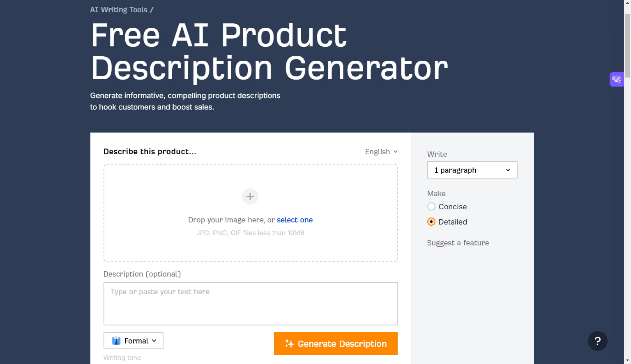Click the AI Writing Tools breadcrumb
Image resolution: width=631 pixels, height=364 pixels.
(118, 9)
